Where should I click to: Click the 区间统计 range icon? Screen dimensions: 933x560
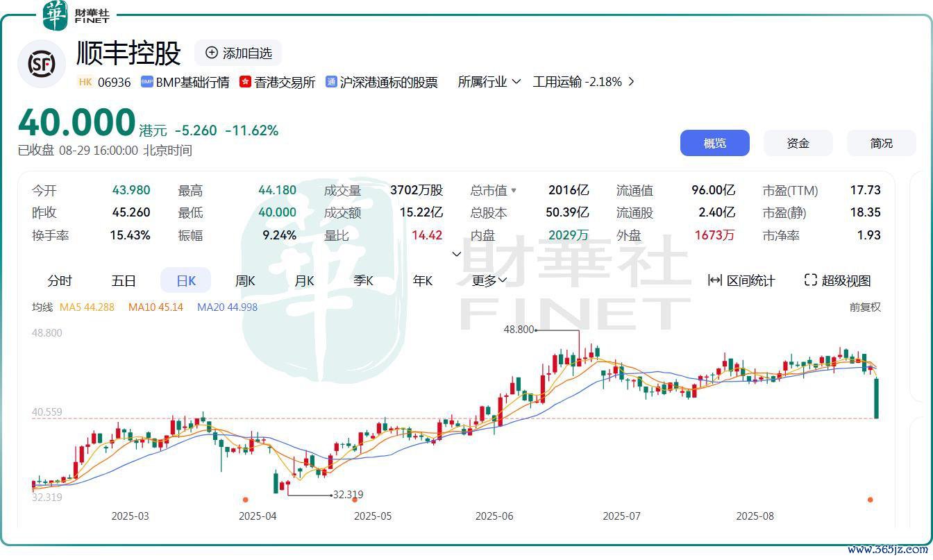[714, 280]
